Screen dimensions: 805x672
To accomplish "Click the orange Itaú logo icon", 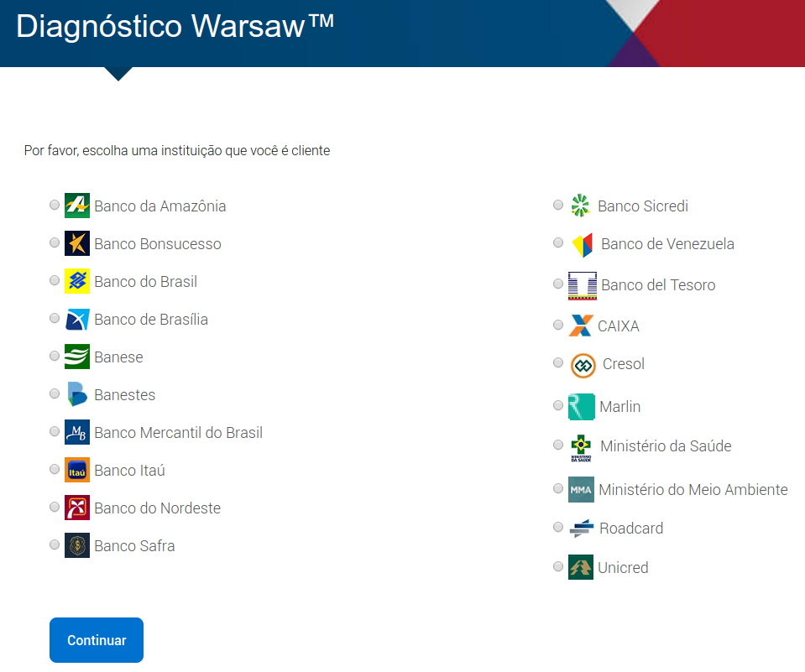I will pyautogui.click(x=77, y=470).
